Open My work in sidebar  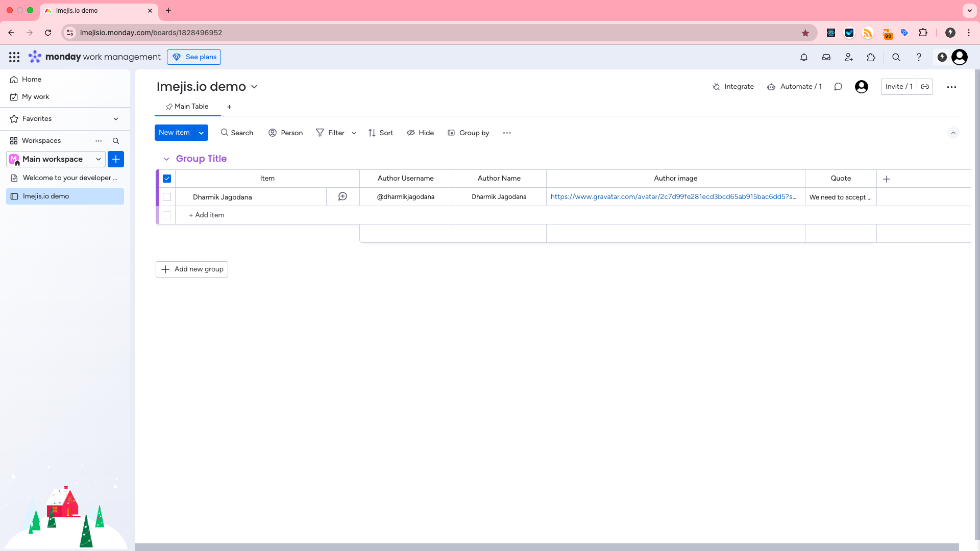point(35,97)
